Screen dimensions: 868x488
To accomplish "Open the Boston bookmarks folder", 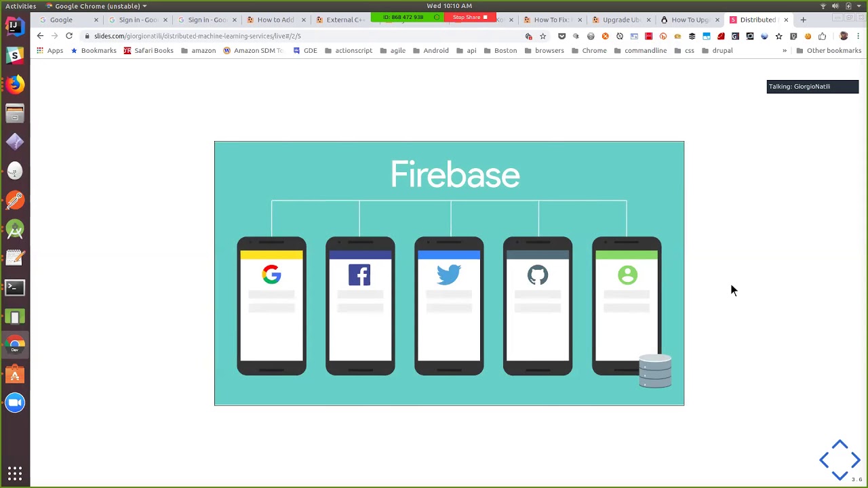I will coord(500,51).
